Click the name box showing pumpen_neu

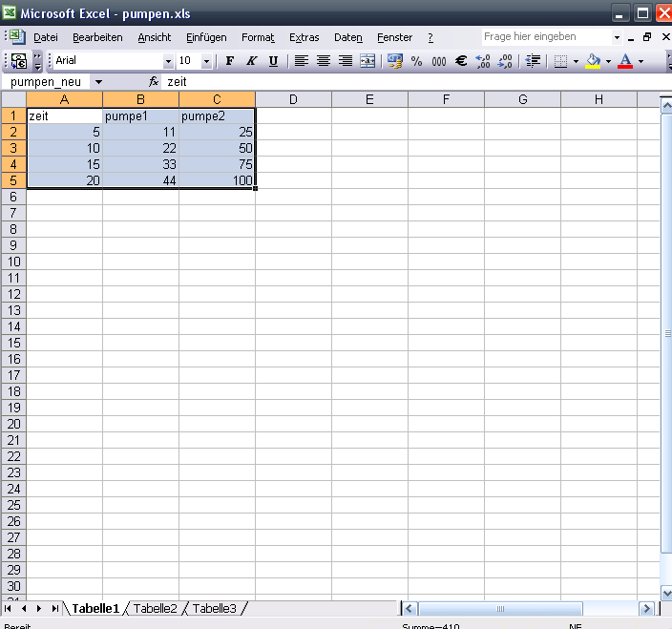click(x=46, y=82)
